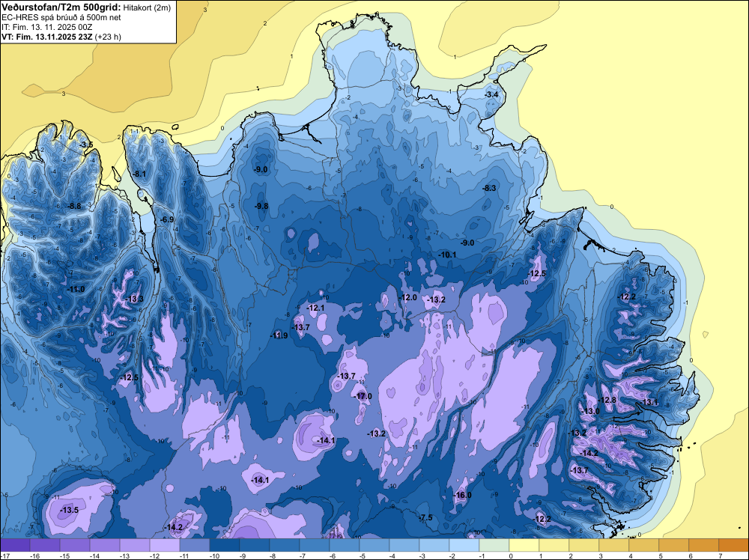Select the 'IT: Fim. 13. 11. 2025 00Z' line
The width and height of the screenshot is (749, 560).
coord(46,27)
